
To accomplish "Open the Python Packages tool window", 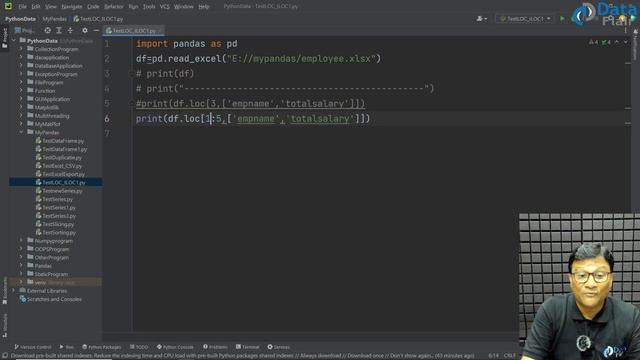I will coord(101,347).
